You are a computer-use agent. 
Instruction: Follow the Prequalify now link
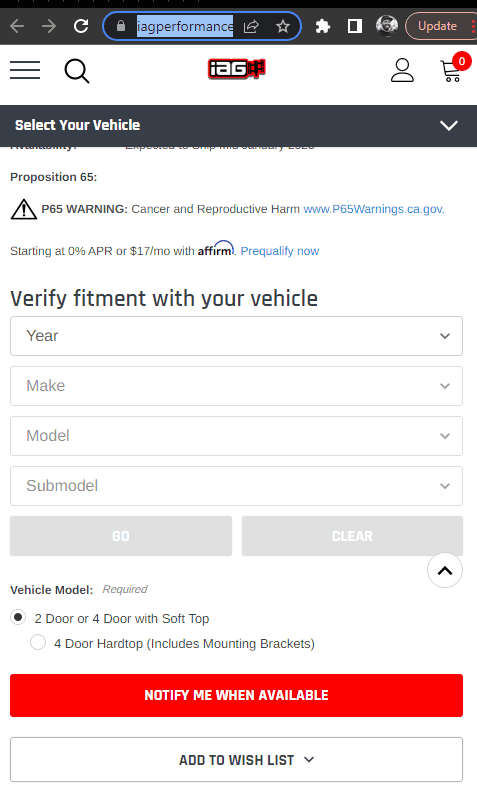[280, 251]
